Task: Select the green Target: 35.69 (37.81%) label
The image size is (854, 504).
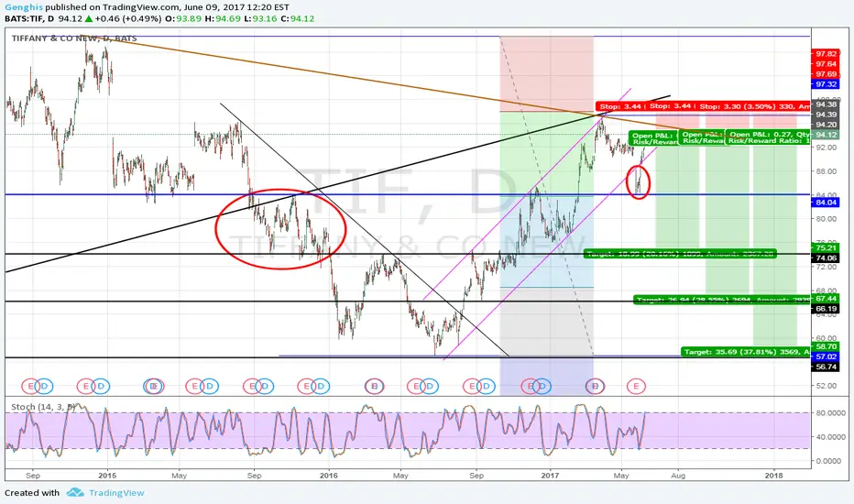Action: point(746,352)
